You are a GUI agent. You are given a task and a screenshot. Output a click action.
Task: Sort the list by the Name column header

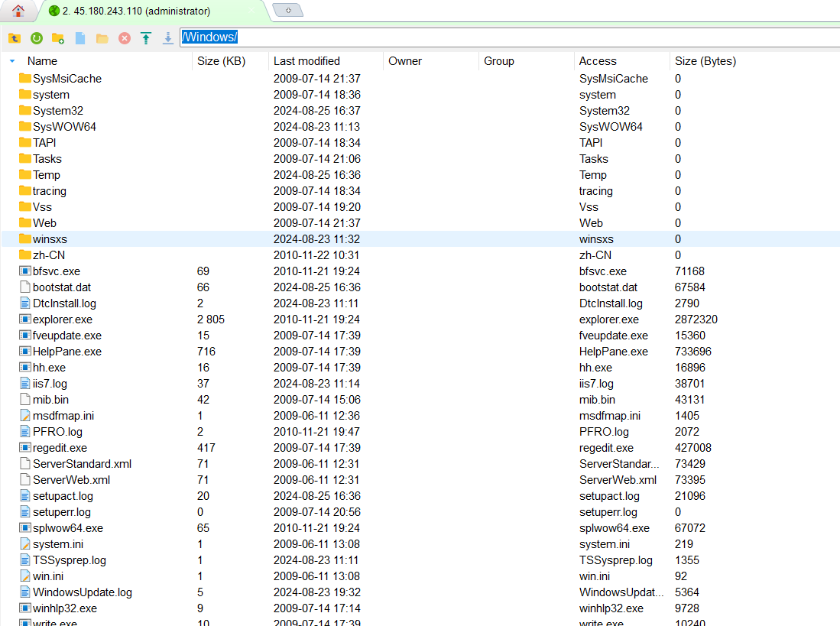coord(42,61)
